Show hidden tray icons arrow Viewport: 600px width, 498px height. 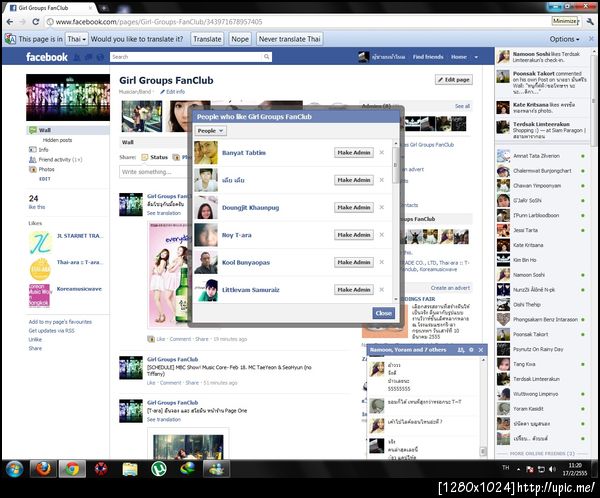[518, 469]
